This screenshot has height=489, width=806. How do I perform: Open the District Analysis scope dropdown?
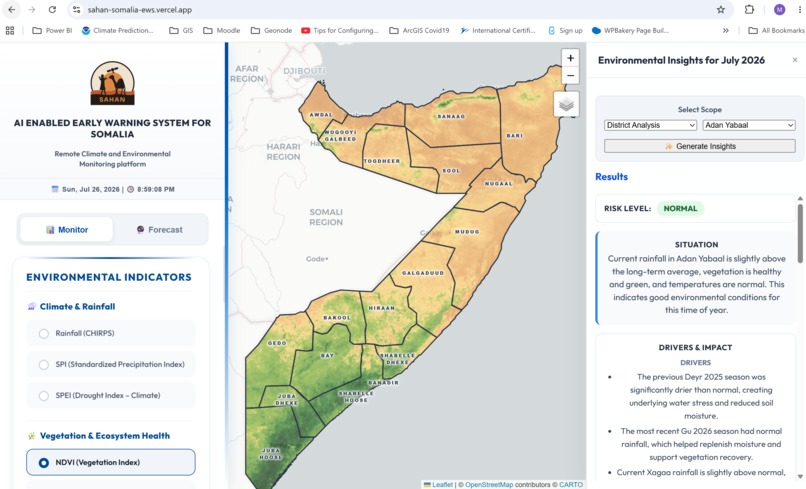(650, 125)
